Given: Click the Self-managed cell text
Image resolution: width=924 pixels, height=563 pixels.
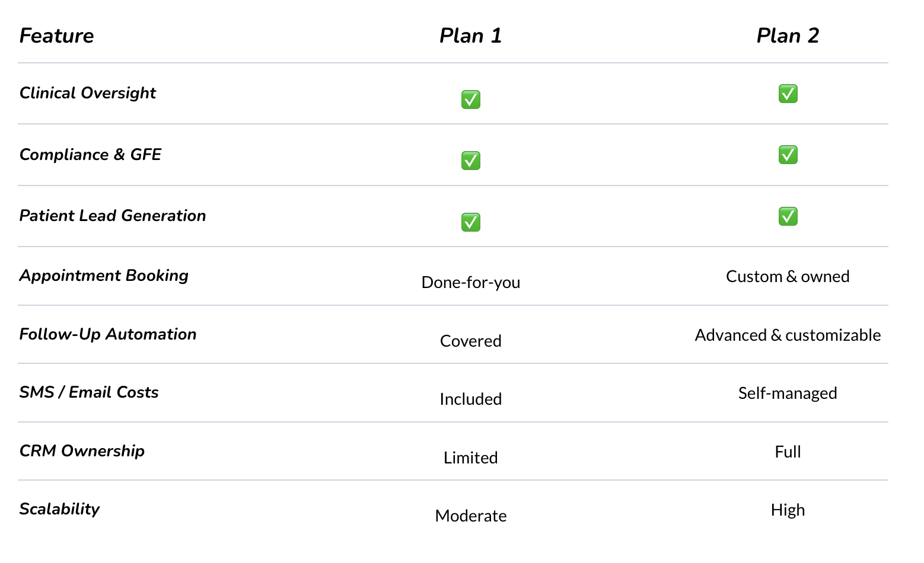Looking at the screenshot, I should [x=788, y=394].
